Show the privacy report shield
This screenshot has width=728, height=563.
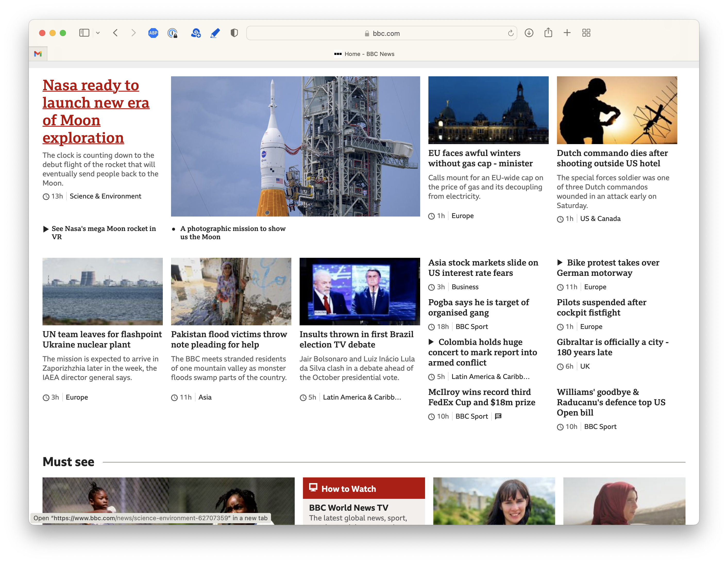(234, 33)
